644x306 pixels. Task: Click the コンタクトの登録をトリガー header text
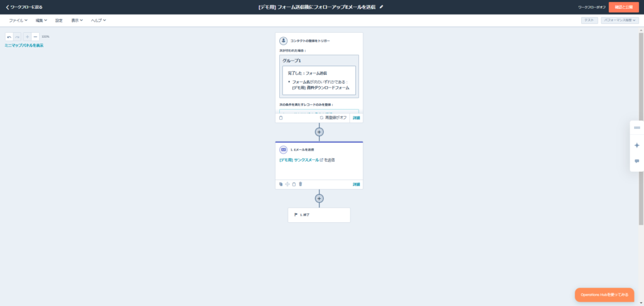point(310,41)
